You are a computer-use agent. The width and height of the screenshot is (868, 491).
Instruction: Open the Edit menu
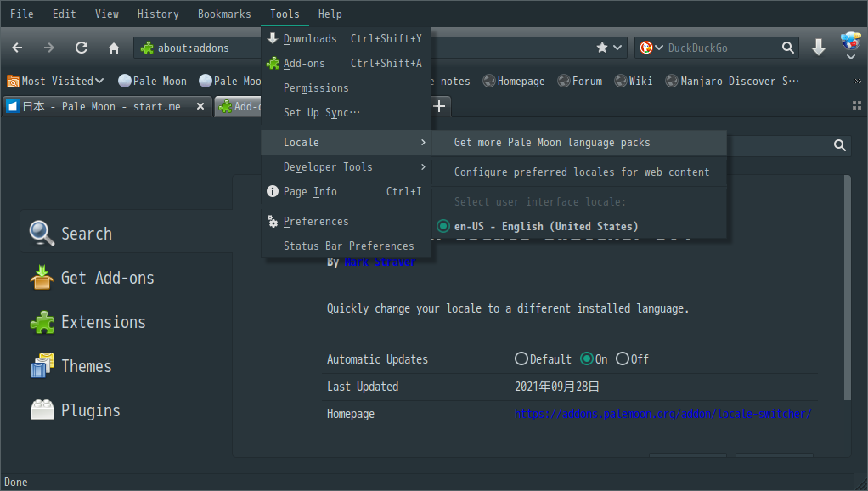[x=65, y=14]
